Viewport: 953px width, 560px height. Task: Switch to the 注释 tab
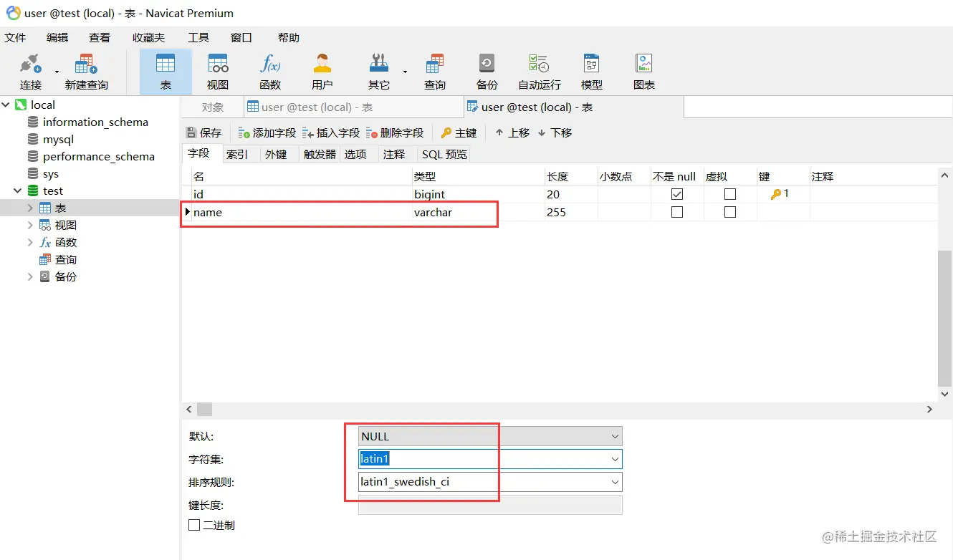pyautogui.click(x=394, y=154)
